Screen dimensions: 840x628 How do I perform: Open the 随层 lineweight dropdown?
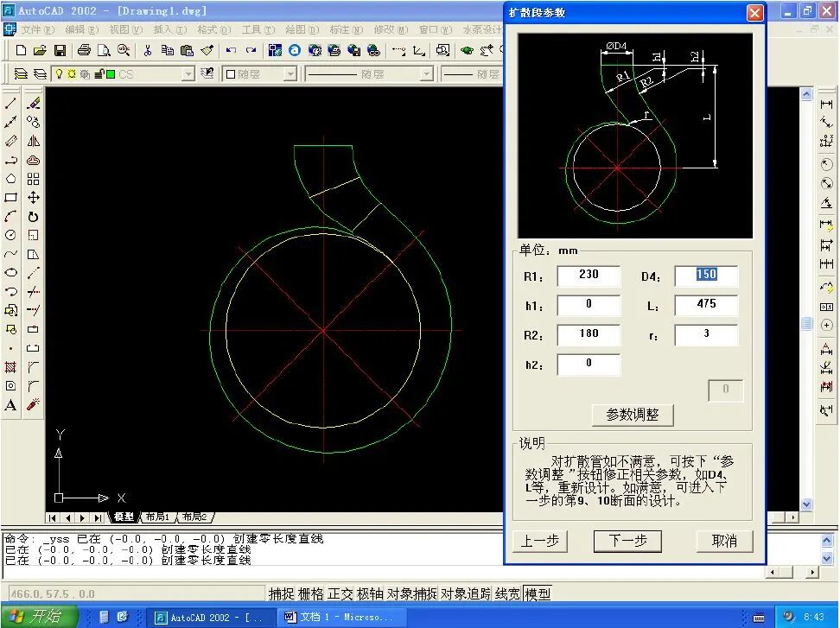[472, 74]
